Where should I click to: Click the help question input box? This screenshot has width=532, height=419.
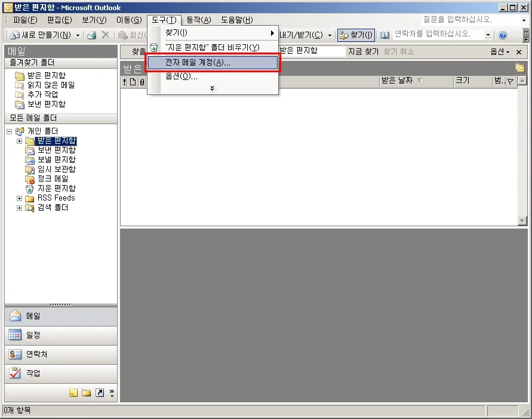[x=471, y=20]
